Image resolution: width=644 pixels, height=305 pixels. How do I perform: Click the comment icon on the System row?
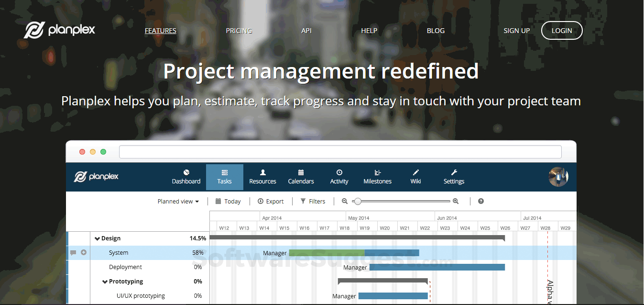point(73,252)
